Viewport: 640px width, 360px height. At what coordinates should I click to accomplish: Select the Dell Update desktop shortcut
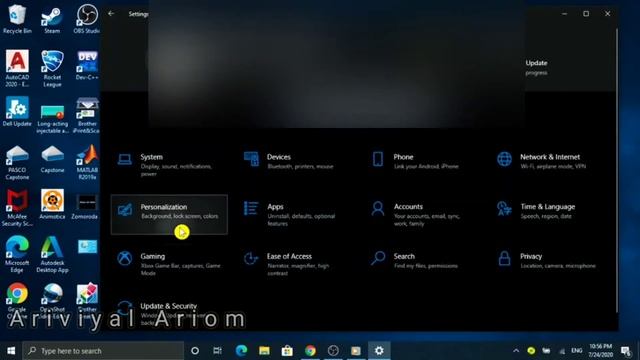(17, 112)
